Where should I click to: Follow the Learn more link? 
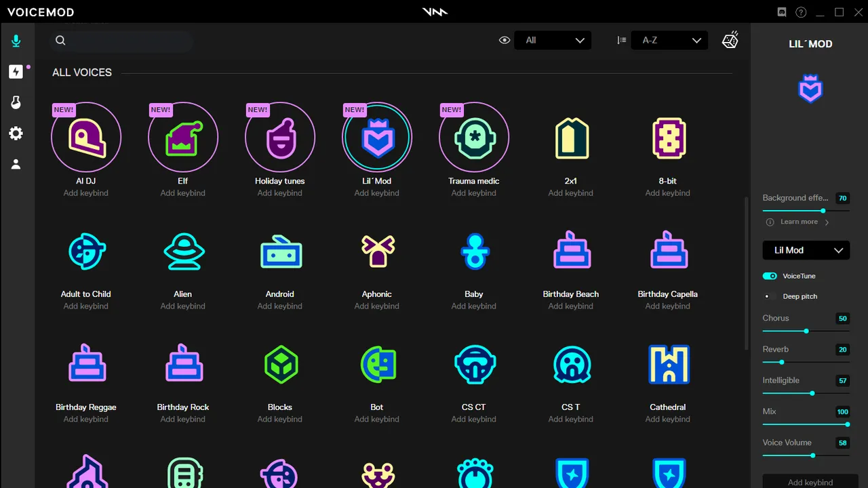tap(799, 222)
